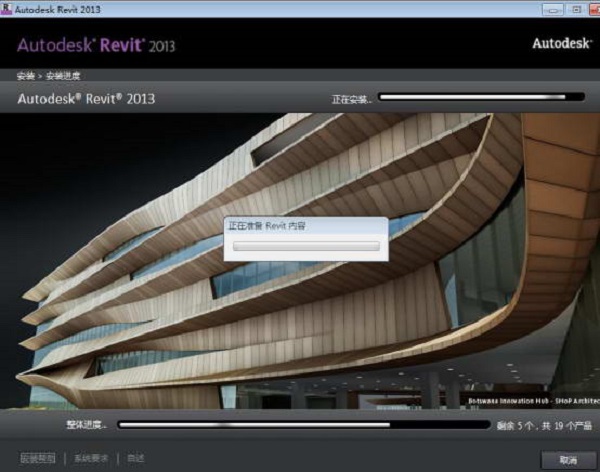Viewport: 600px width, 472px height.
Task: Close the Autodesk Revit 2013 installer window
Action: pyautogui.click(x=595, y=10)
